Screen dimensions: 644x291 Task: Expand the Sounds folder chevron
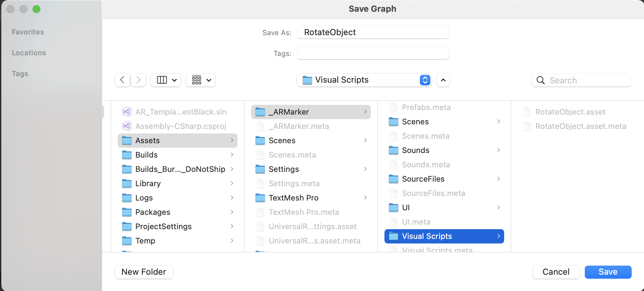pos(499,150)
